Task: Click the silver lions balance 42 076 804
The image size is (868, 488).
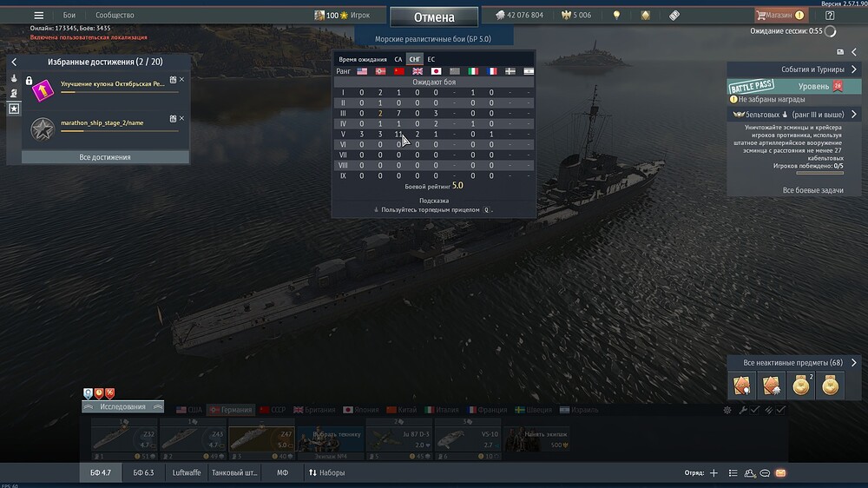Action: pyautogui.click(x=519, y=16)
